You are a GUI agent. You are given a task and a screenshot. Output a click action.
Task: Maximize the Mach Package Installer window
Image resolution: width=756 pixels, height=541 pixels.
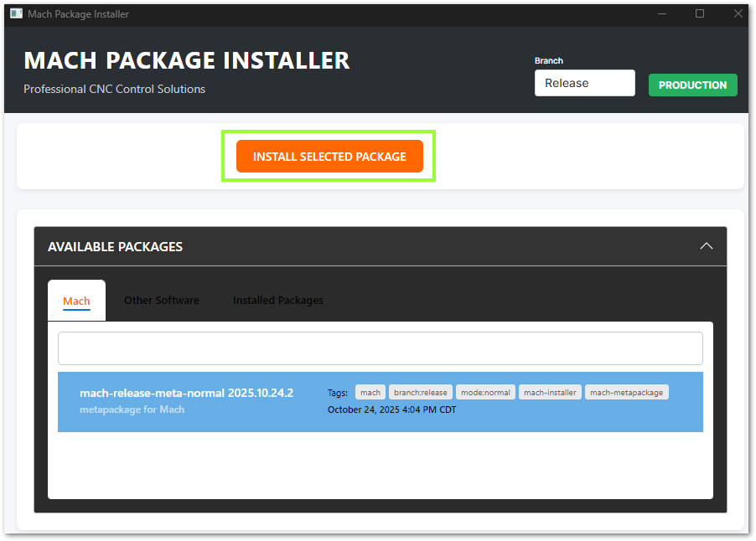(x=700, y=13)
